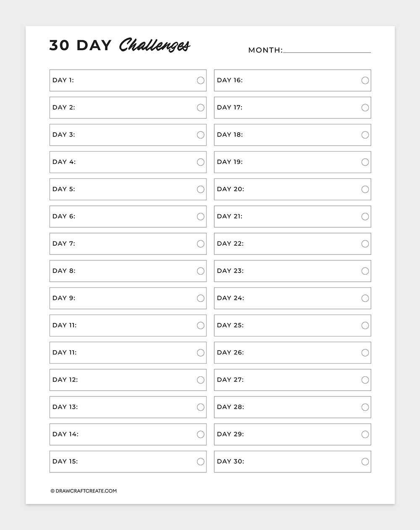Check the circle for Day 1

pyautogui.click(x=201, y=80)
